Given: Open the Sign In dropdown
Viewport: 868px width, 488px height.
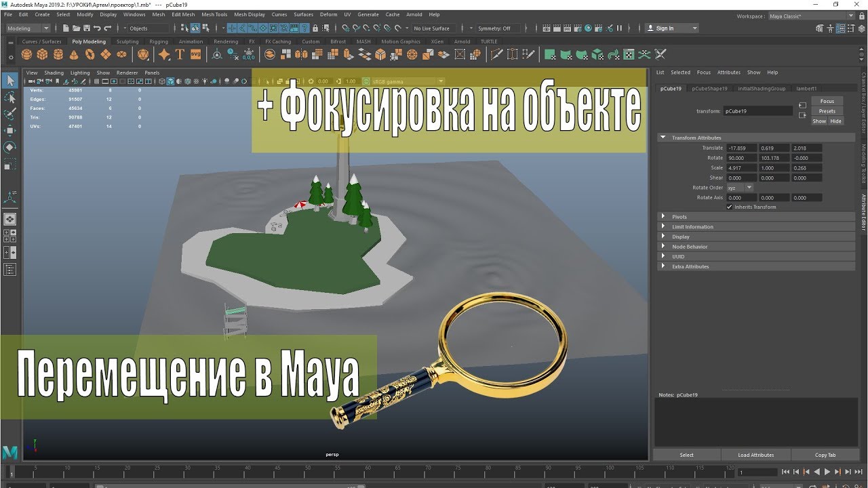Looking at the screenshot, I should click(x=671, y=28).
